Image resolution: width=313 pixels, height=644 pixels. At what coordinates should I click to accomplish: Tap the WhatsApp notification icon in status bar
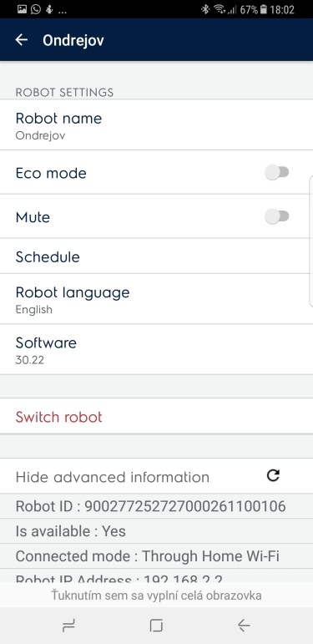pos(36,9)
